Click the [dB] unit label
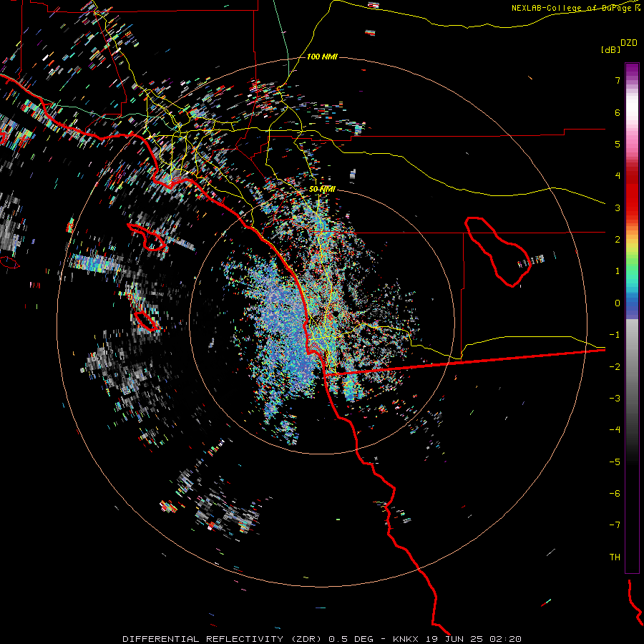644x644 pixels. tap(610, 49)
